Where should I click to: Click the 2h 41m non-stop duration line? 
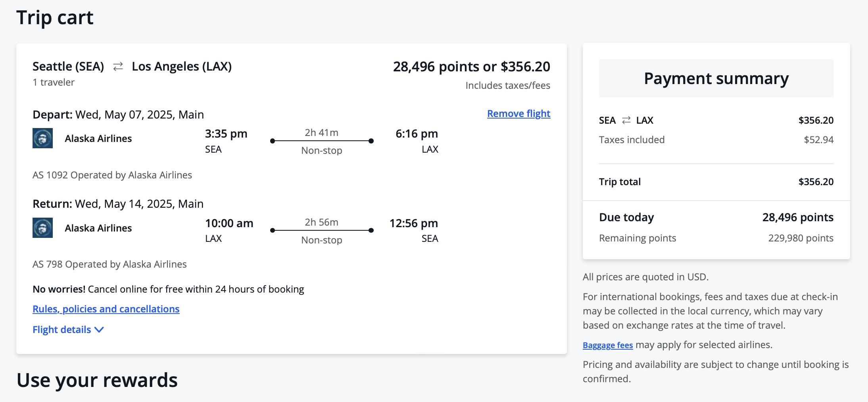322,141
